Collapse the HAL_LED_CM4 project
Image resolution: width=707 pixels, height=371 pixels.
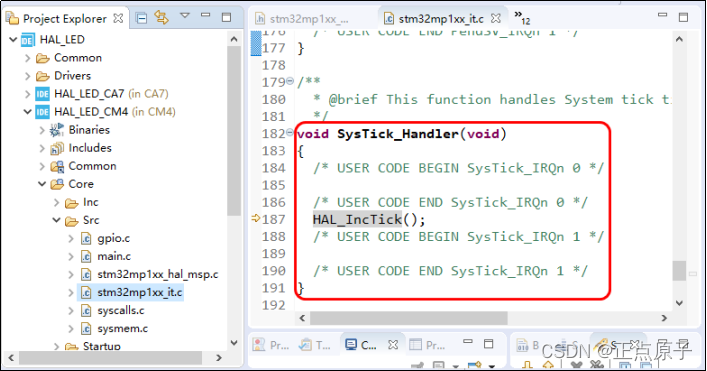(28, 112)
